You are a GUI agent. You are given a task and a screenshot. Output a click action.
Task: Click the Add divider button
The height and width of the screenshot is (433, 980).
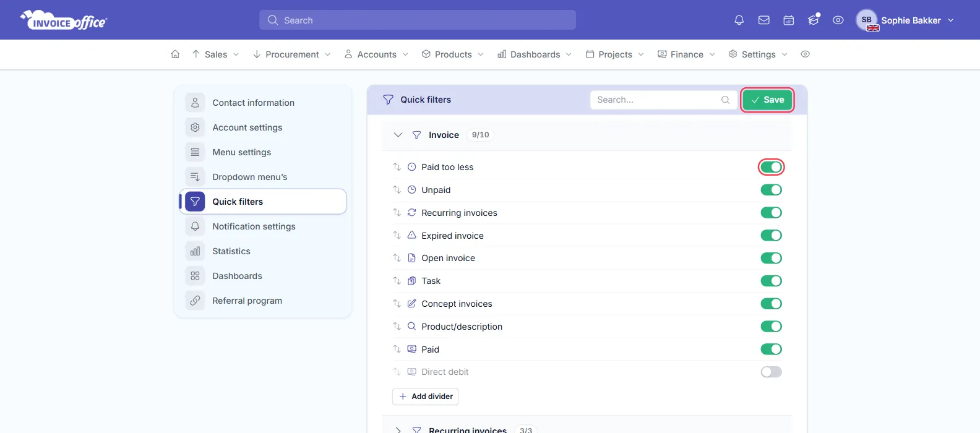point(426,397)
